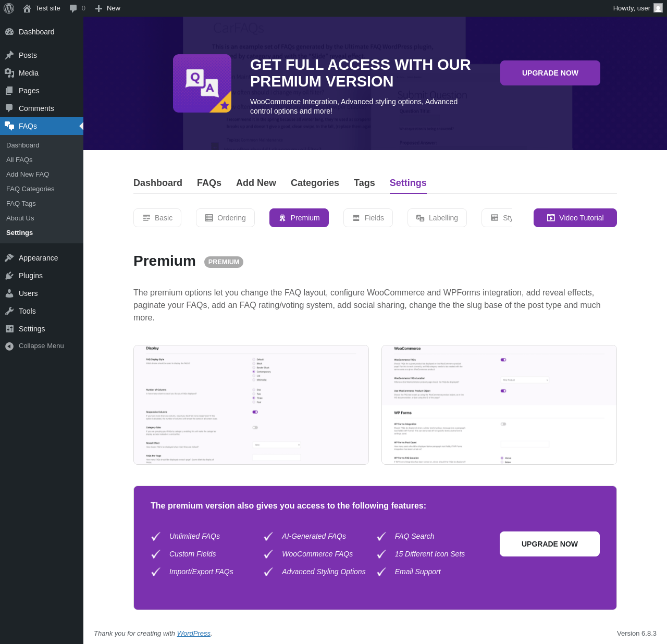Click the Appearance paintbrush icon
The image size is (667, 644).
tap(9, 258)
